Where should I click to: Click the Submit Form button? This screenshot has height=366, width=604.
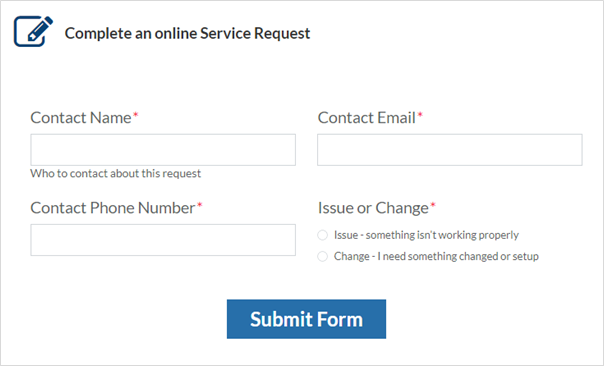click(306, 319)
